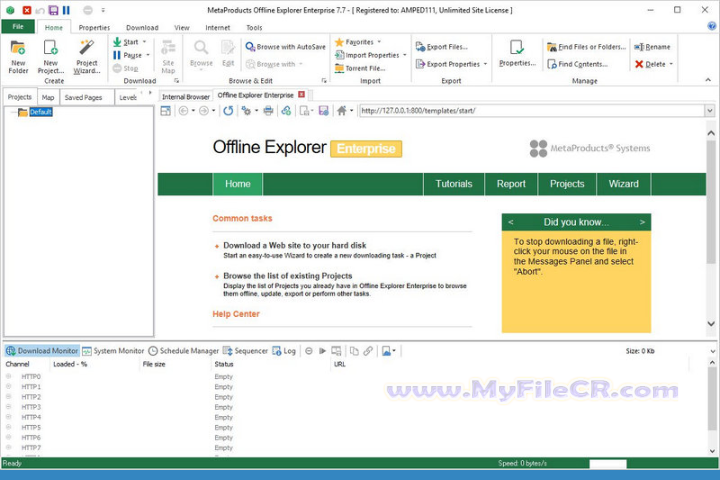Viewport: 720px width, 480px height.
Task: Click Export Files
Action: pyautogui.click(x=442, y=46)
